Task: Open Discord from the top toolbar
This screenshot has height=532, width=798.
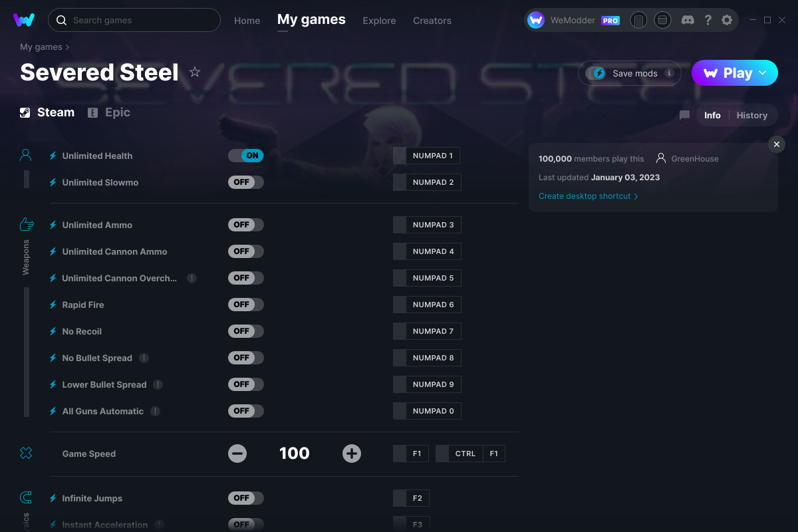Action: coord(688,20)
